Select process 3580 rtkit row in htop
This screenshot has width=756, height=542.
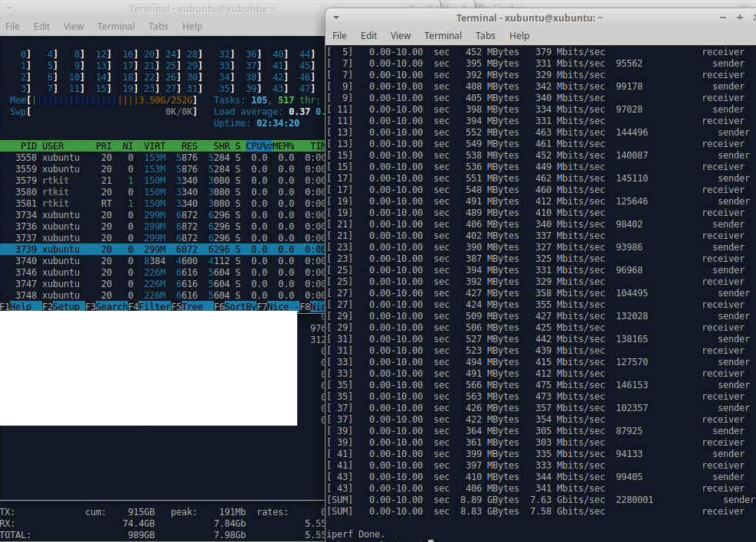(x=162, y=192)
